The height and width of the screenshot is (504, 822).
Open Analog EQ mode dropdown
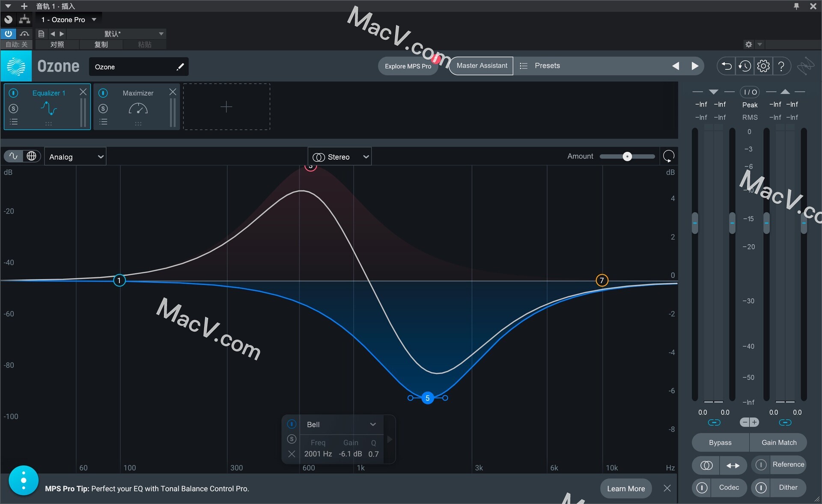point(75,157)
